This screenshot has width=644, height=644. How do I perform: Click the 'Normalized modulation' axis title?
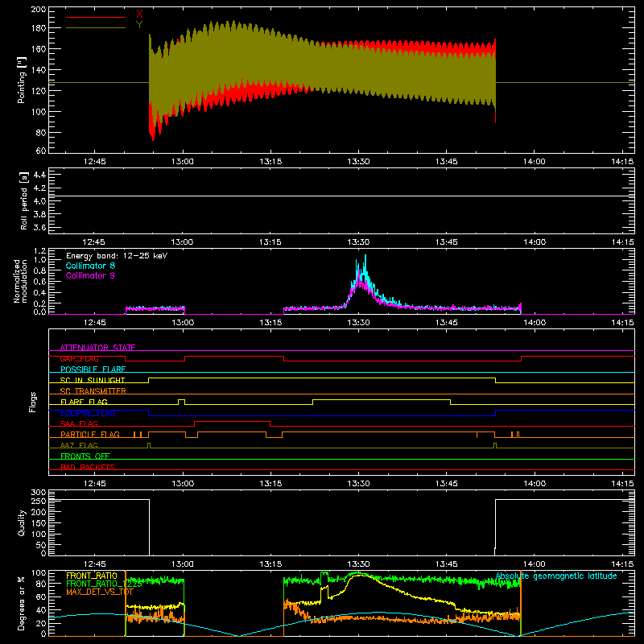pos(20,281)
